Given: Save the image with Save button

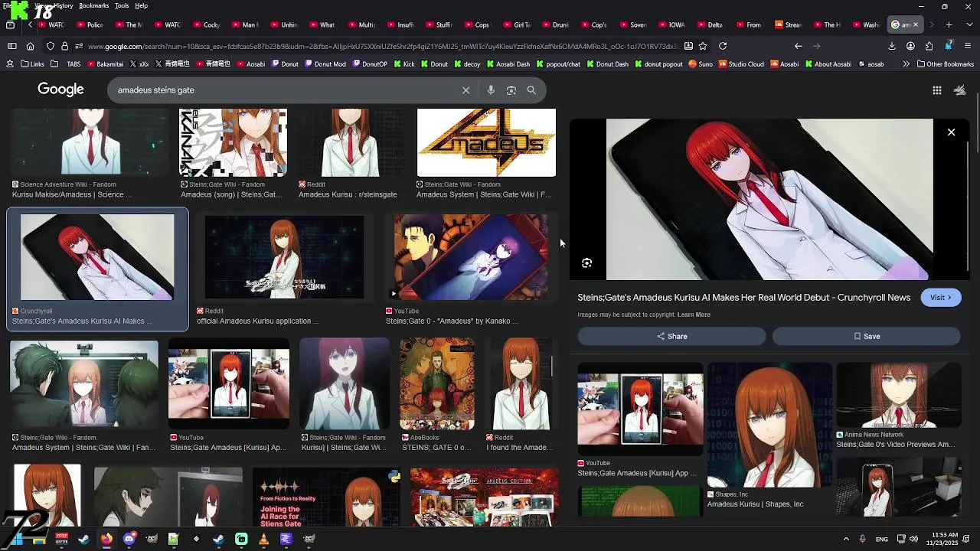Looking at the screenshot, I should point(866,336).
